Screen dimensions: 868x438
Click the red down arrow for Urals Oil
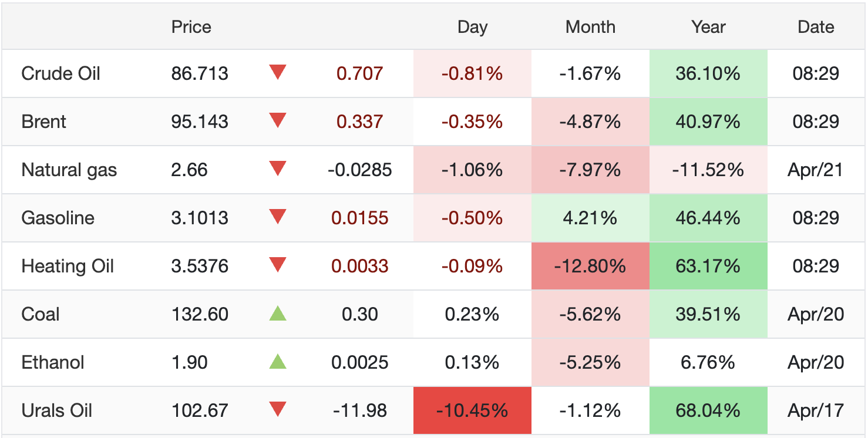click(x=277, y=410)
